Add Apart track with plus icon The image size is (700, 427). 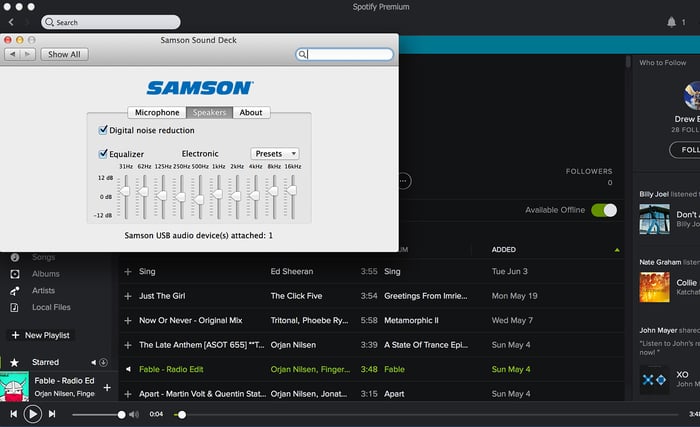[128, 394]
